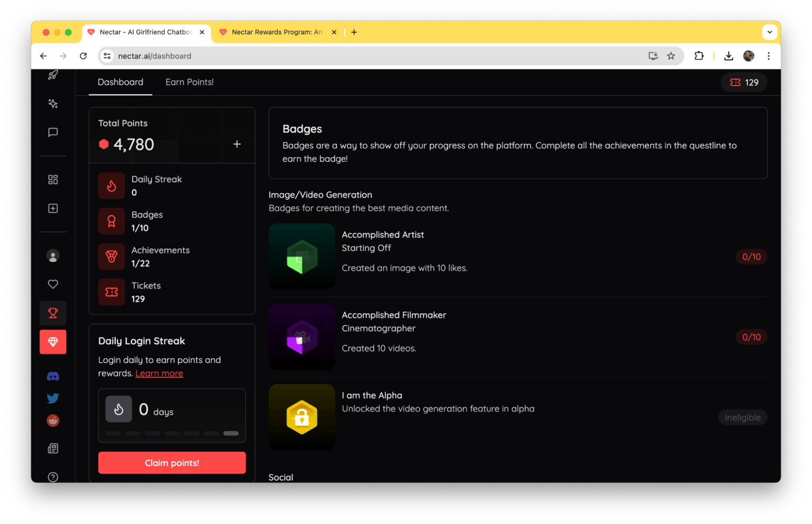812x524 pixels.
Task: Click the Achievements medal icon
Action: tap(112, 256)
